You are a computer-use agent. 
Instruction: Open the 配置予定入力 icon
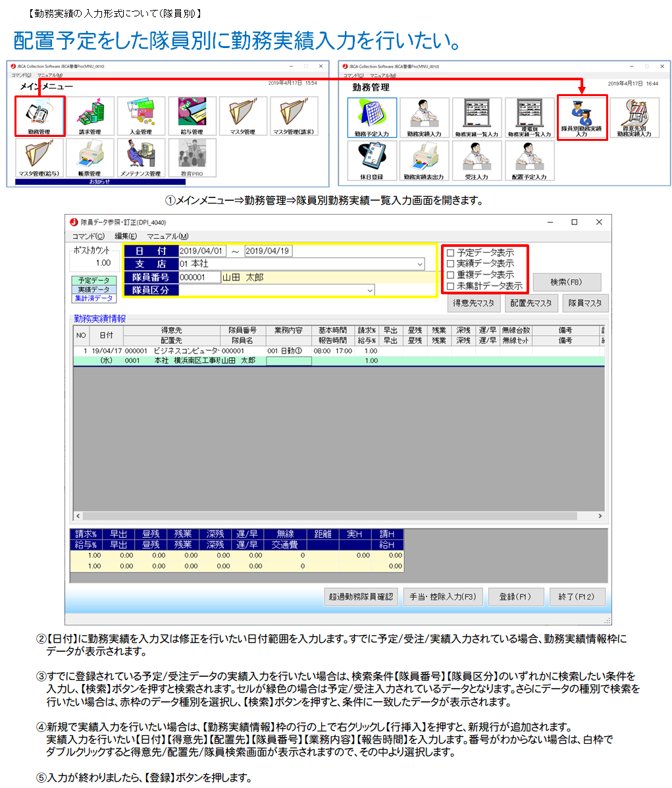(x=530, y=159)
